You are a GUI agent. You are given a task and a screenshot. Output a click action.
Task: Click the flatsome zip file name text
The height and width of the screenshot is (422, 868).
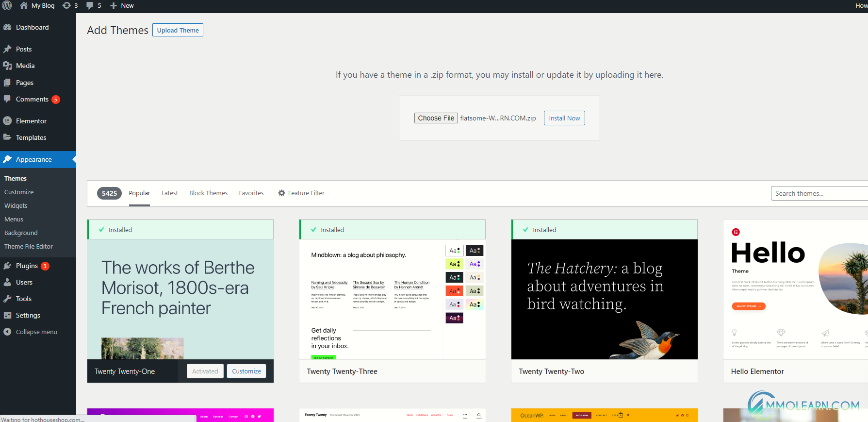(x=498, y=118)
